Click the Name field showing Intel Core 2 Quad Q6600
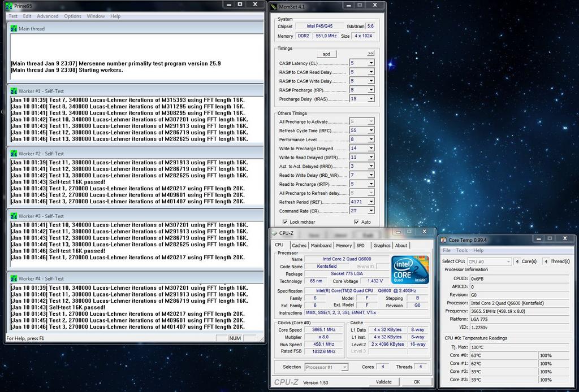The height and width of the screenshot is (392, 579). 347,259
